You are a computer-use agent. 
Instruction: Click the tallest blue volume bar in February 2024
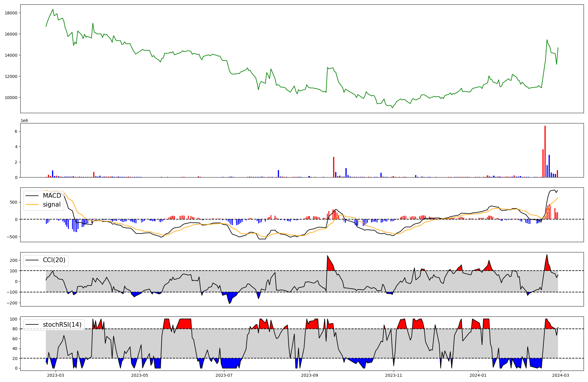click(x=549, y=166)
